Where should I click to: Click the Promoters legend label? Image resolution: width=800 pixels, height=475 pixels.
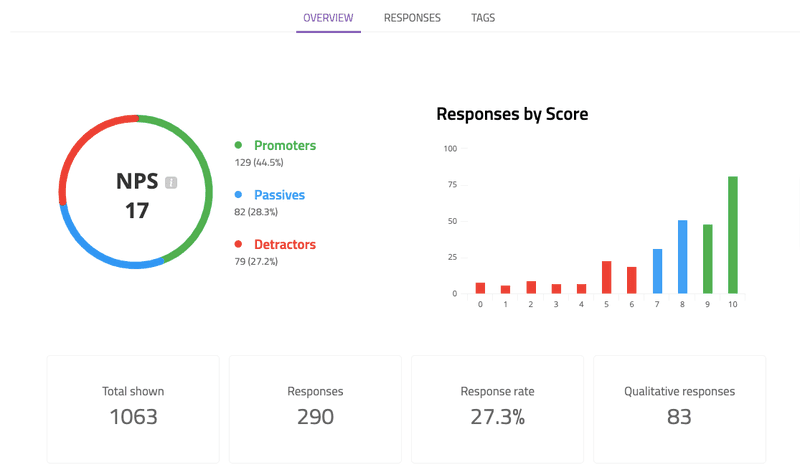coord(284,146)
